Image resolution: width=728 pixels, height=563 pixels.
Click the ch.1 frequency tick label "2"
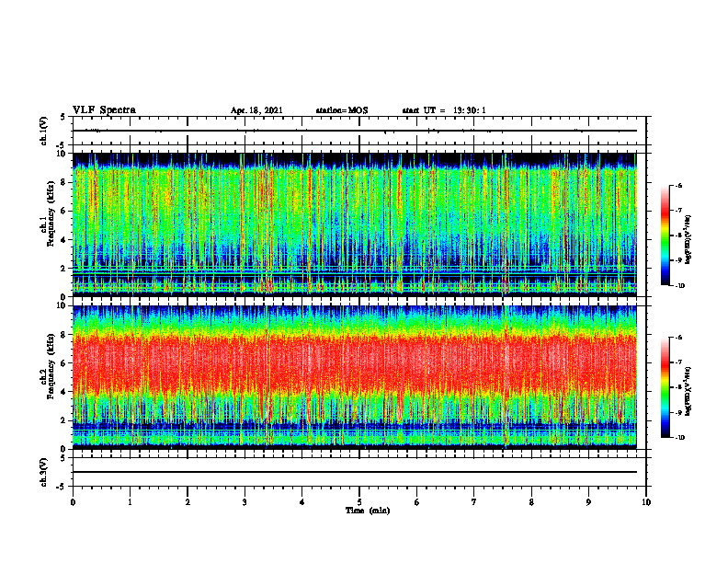click(63, 268)
